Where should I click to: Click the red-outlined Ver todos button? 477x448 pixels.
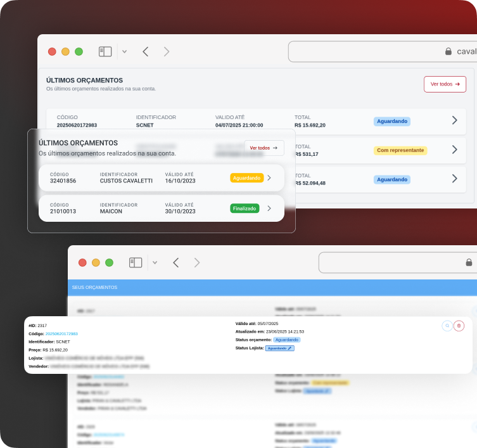pyautogui.click(x=445, y=84)
